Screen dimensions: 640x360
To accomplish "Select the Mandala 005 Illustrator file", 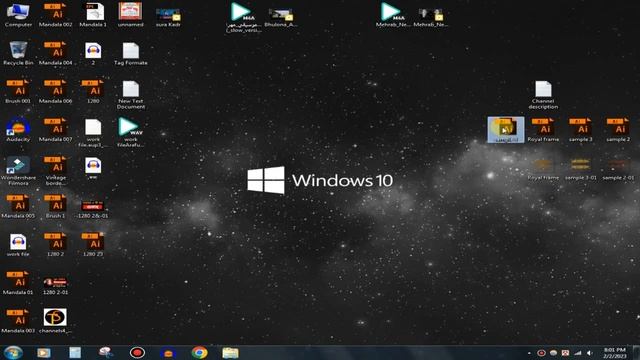I will (18, 206).
